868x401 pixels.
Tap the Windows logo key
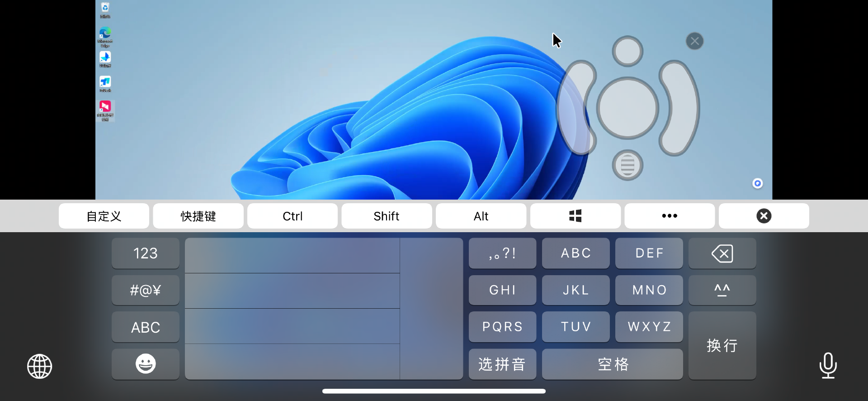click(576, 216)
